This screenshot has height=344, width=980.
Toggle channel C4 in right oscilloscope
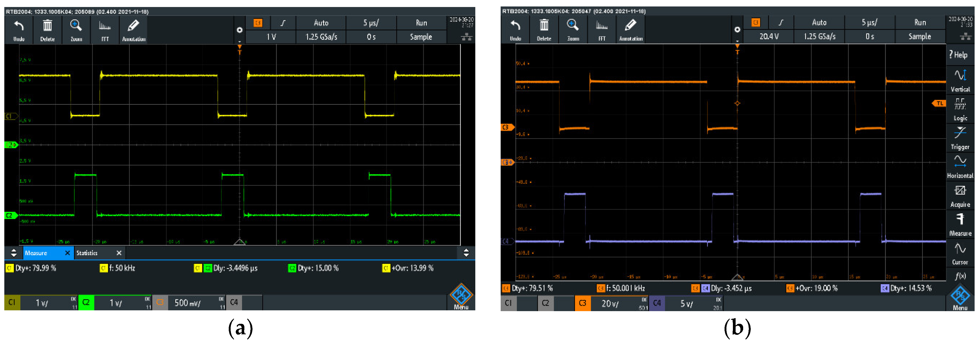[657, 303]
